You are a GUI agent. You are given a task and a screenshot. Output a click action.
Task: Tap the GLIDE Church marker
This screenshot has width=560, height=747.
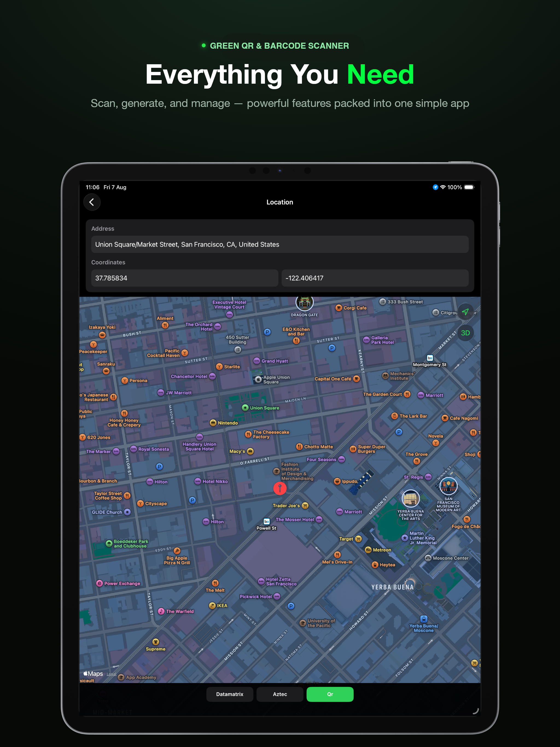click(127, 512)
